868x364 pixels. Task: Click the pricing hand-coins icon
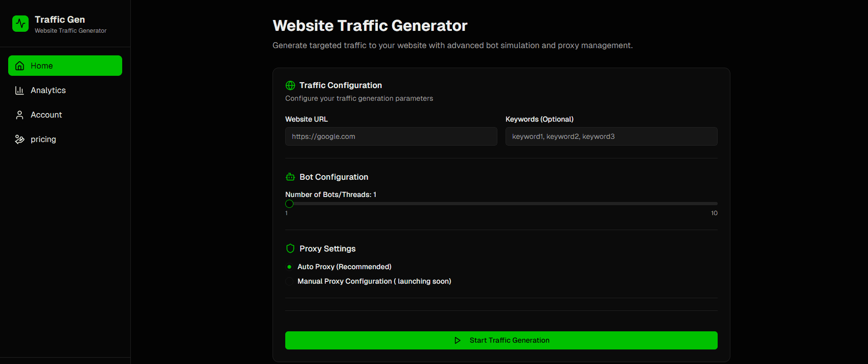[20, 139]
